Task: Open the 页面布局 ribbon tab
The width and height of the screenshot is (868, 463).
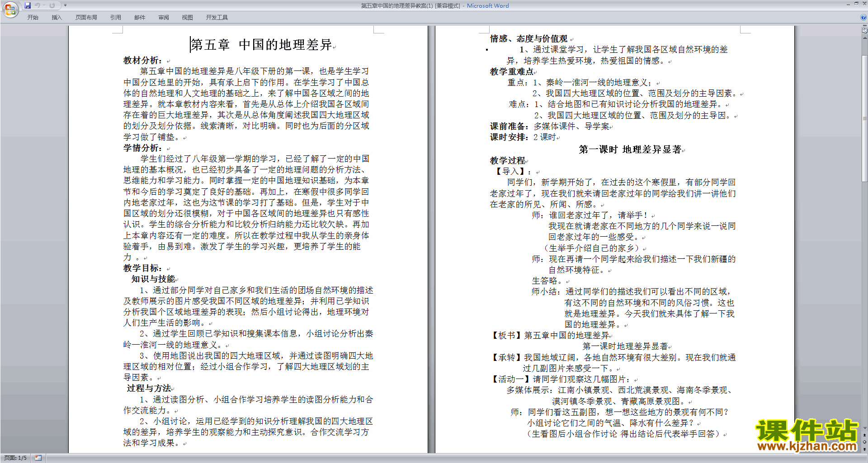Action: [86, 18]
